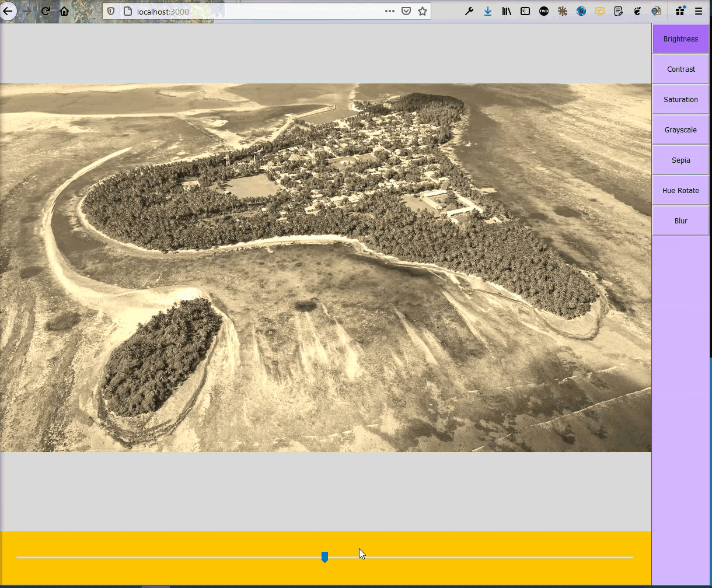
Task: Select the Grayscale filter option
Action: point(680,130)
